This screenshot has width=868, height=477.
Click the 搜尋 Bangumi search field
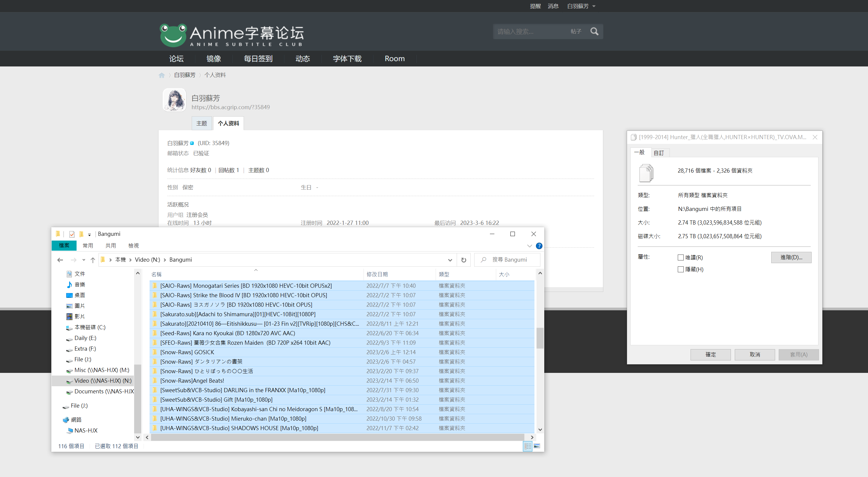click(507, 260)
